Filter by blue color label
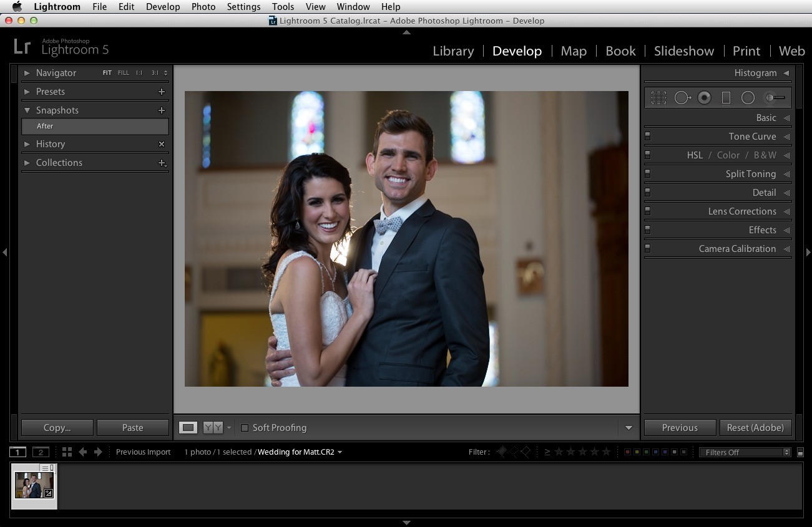This screenshot has height=527, width=812. click(655, 452)
